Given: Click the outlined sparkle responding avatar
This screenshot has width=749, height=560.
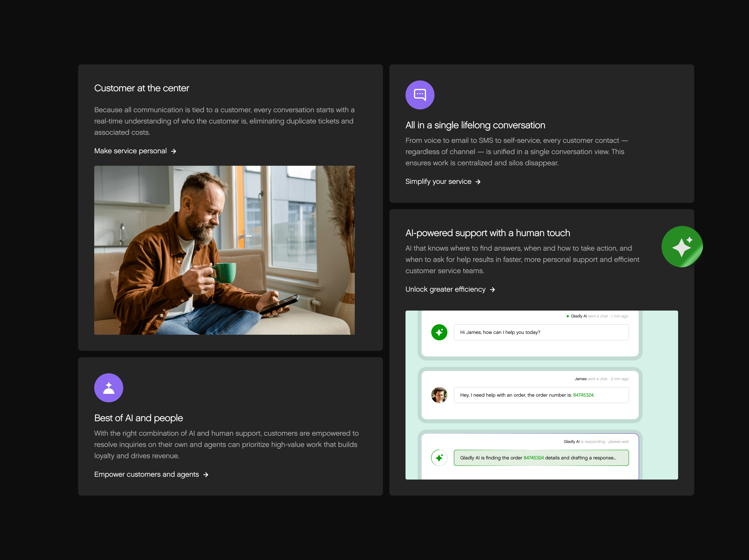Looking at the screenshot, I should point(439,458).
